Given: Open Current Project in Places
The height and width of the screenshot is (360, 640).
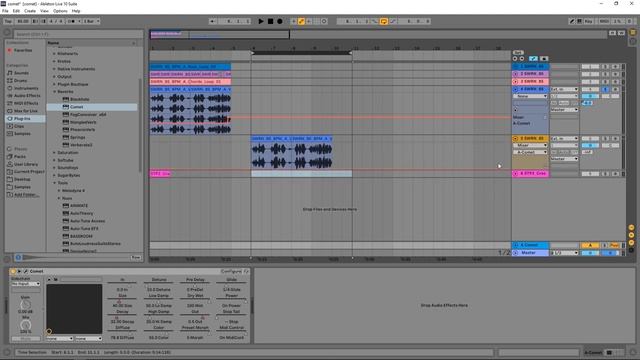Looking at the screenshot, I should click(x=29, y=171).
